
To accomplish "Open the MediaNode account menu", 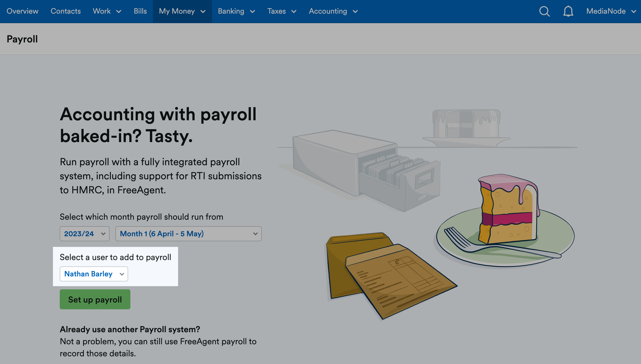I will point(611,11).
